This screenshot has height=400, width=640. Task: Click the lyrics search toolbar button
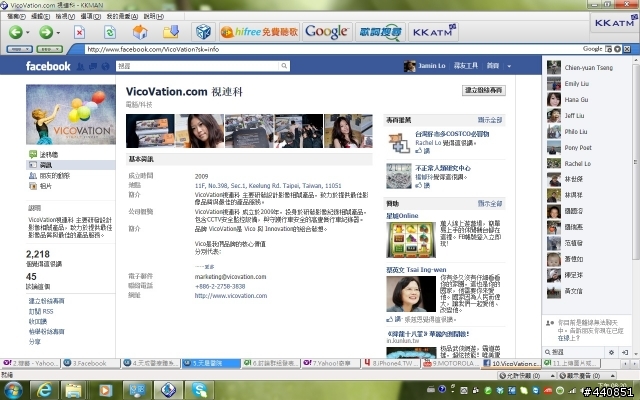tap(380, 32)
